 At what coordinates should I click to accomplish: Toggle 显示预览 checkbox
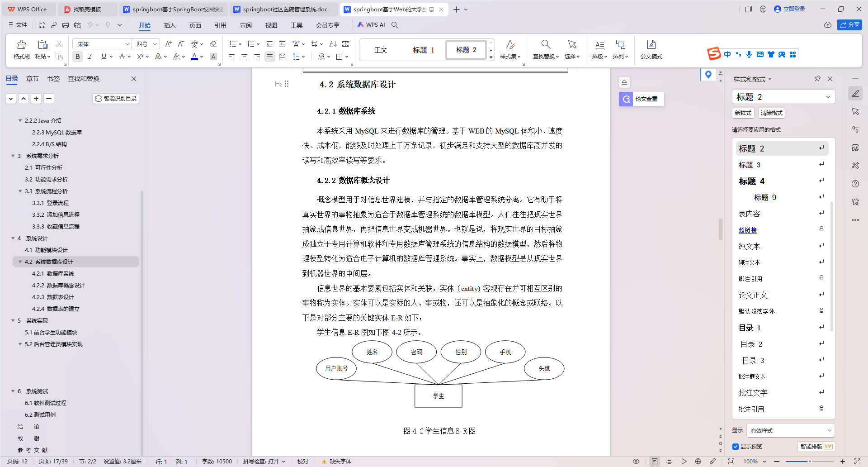(x=736, y=447)
